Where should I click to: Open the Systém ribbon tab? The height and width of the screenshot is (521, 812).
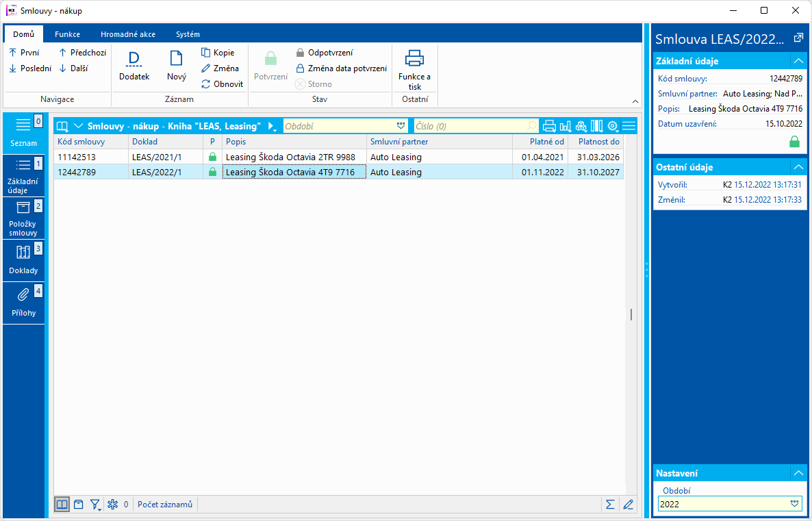[188, 34]
